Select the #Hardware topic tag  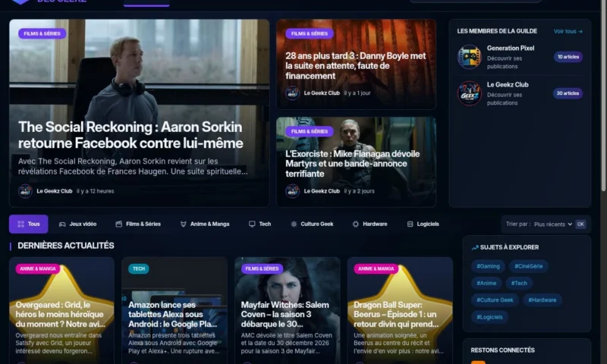[x=542, y=300]
